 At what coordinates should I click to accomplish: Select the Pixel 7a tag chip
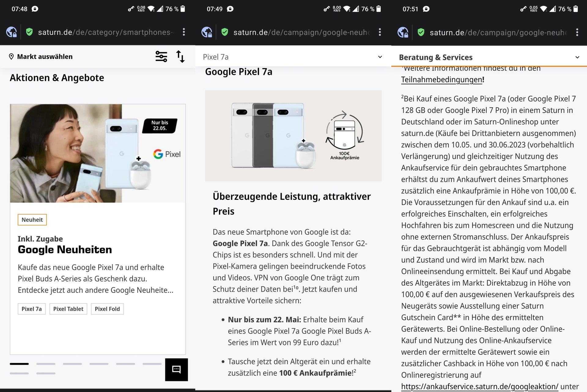pyautogui.click(x=31, y=309)
